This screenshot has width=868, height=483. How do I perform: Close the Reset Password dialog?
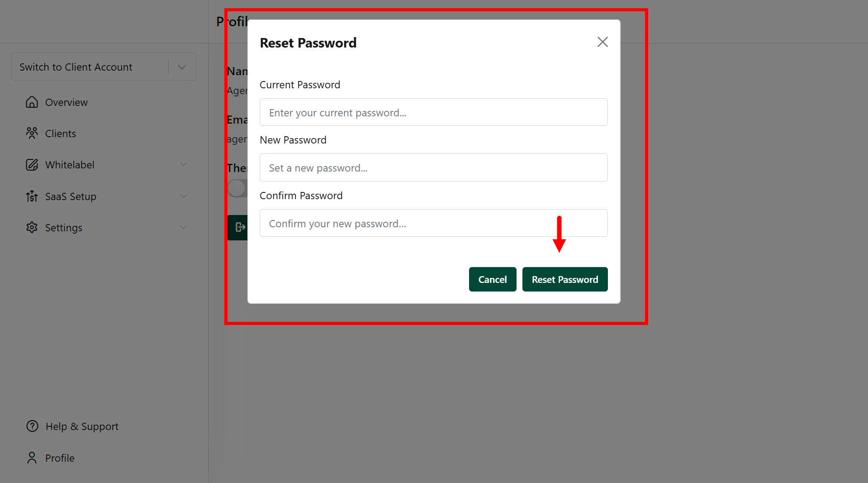pos(602,42)
